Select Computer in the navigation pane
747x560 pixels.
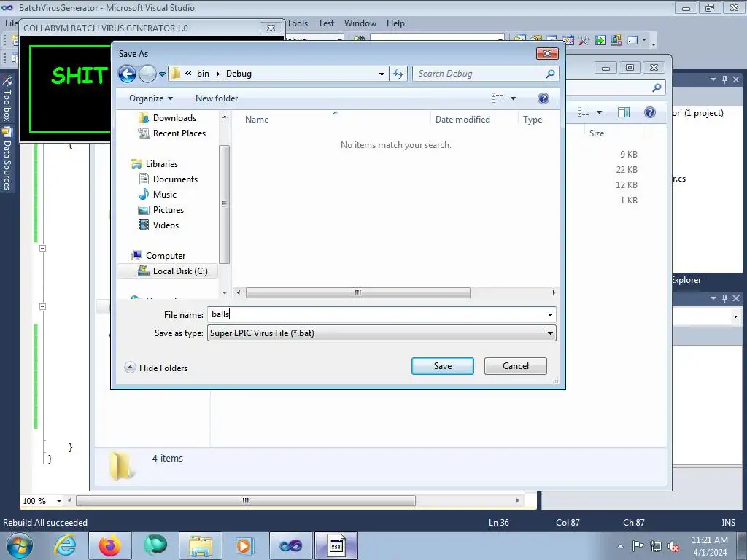click(x=158, y=256)
